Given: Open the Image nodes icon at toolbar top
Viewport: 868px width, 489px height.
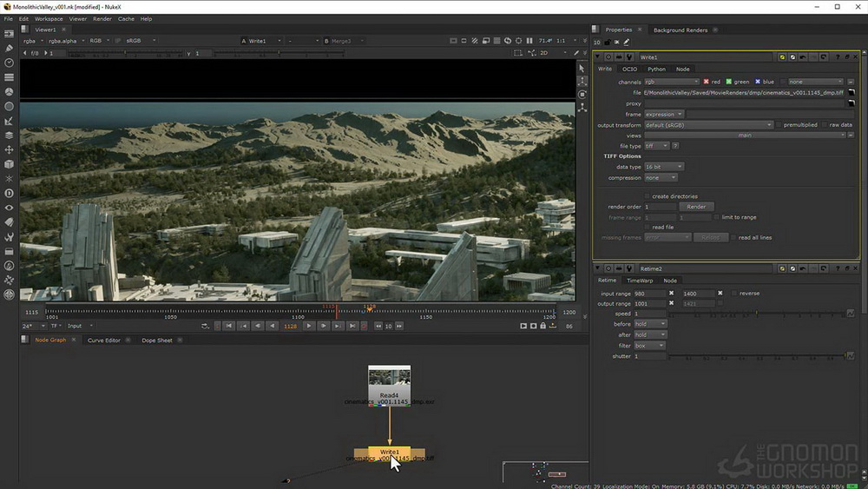Looking at the screenshot, I should click(9, 34).
